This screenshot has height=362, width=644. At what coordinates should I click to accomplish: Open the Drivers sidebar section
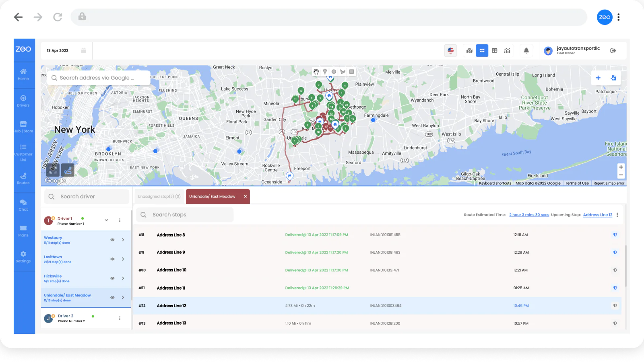point(23,101)
